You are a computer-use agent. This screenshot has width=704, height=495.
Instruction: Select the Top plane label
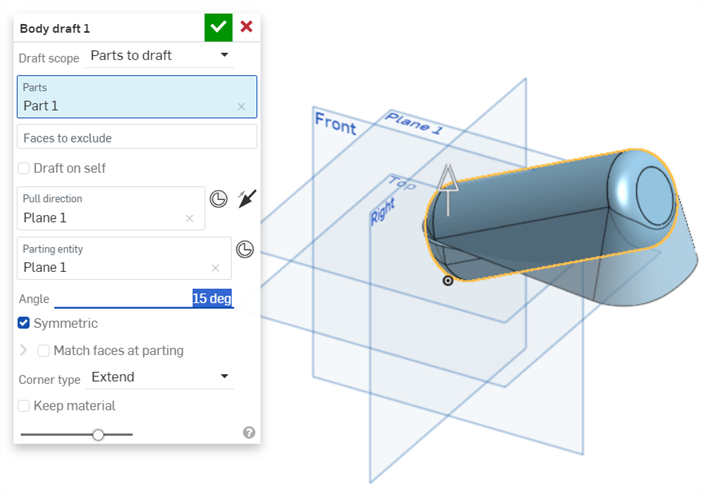point(402,182)
